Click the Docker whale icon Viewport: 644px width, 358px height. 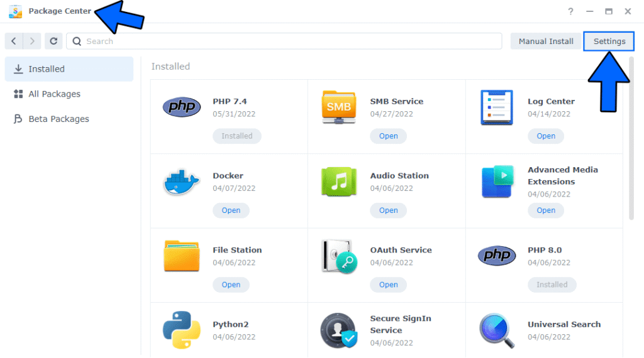[181, 182]
